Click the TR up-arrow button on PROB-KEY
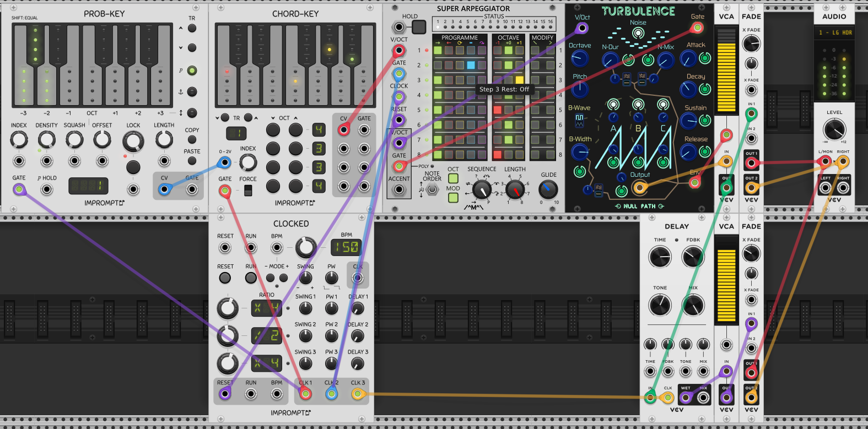The height and width of the screenshot is (429, 868). pos(192,28)
